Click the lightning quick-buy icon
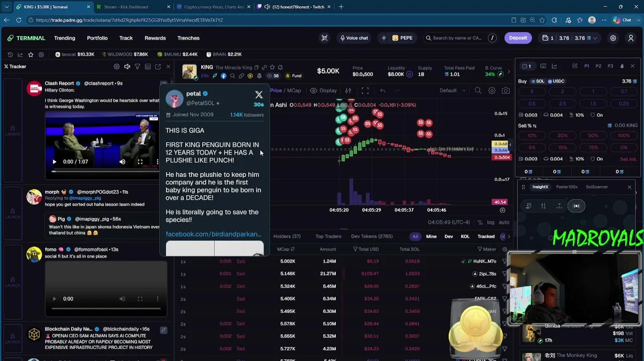 tap(383, 38)
